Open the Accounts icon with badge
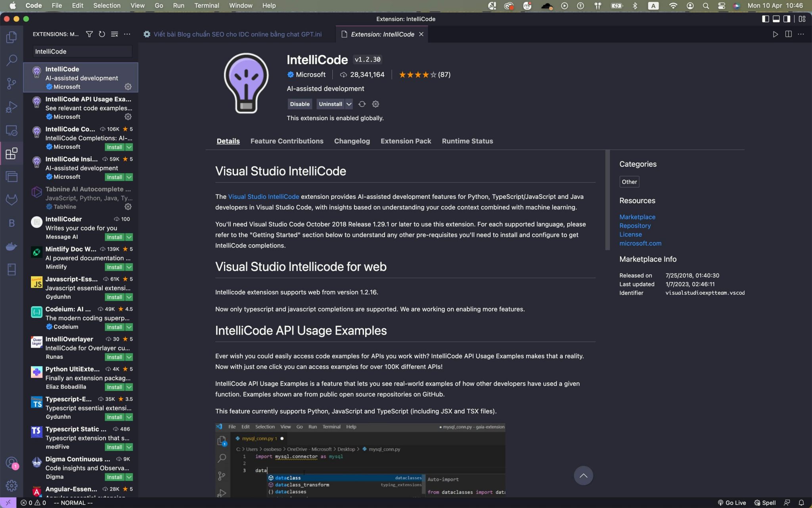Image resolution: width=812 pixels, height=508 pixels. coord(11,463)
